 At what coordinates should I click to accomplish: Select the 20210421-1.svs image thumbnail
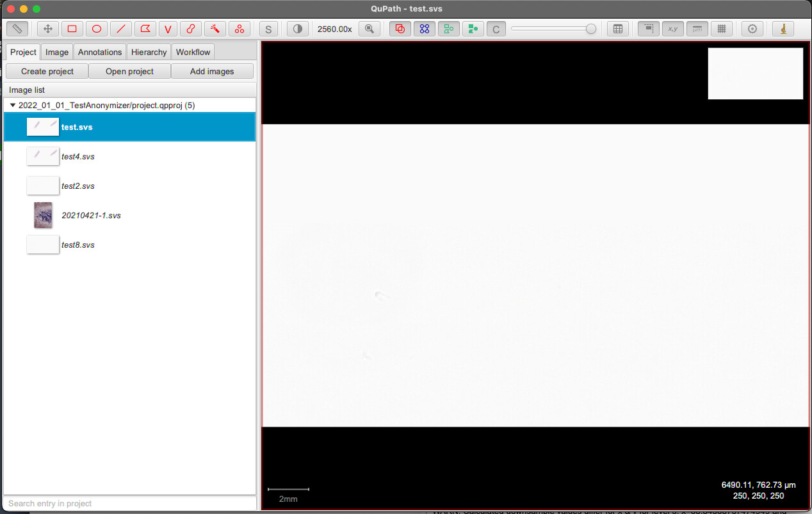42,215
